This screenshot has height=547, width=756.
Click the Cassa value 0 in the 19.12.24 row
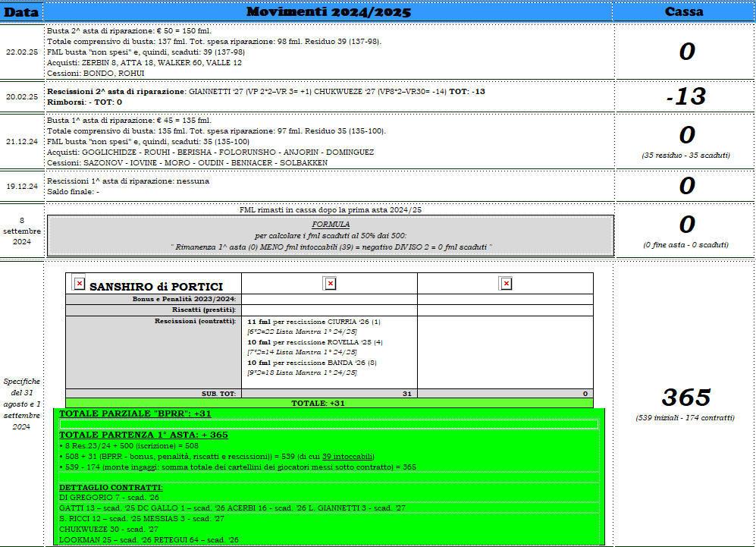pos(686,186)
